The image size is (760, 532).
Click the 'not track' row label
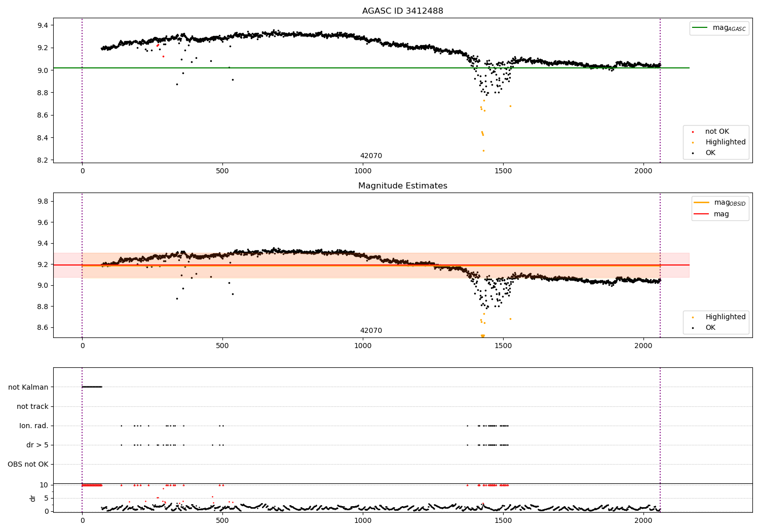pyautogui.click(x=32, y=407)
